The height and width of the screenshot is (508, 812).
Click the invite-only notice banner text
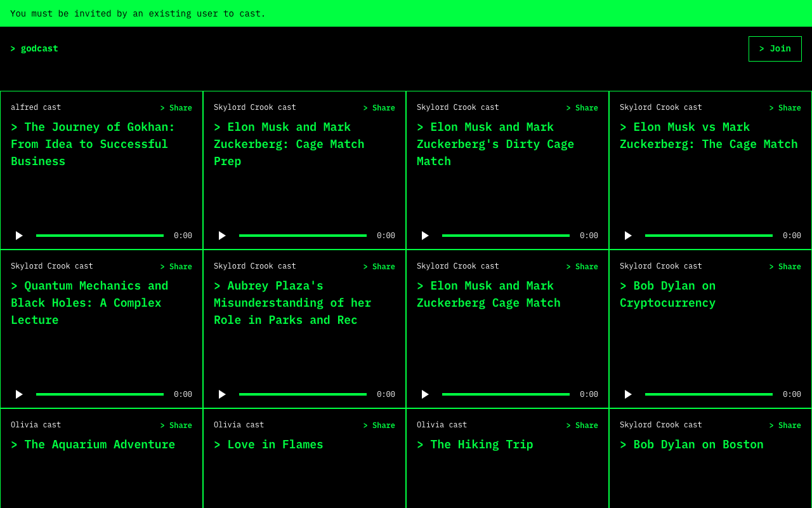pos(138,13)
